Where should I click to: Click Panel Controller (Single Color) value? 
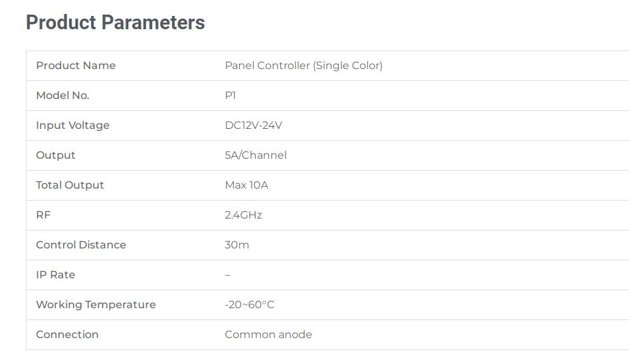(304, 66)
